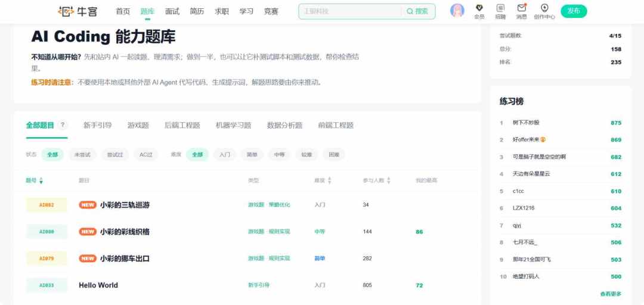The image size is (644, 305).
Task: Open 简历 in top navigation
Action: 197,11
